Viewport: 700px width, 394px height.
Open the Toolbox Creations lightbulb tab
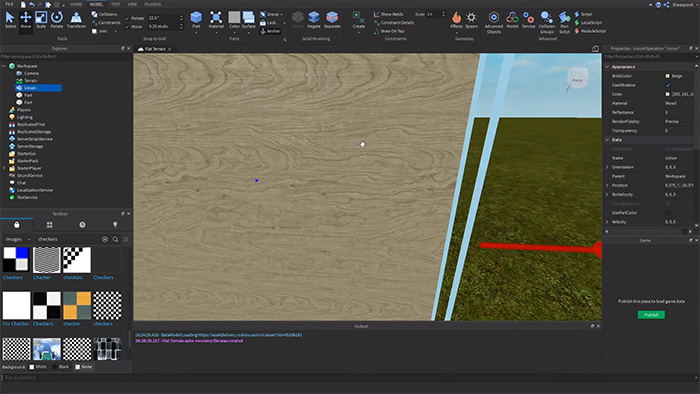(115, 224)
